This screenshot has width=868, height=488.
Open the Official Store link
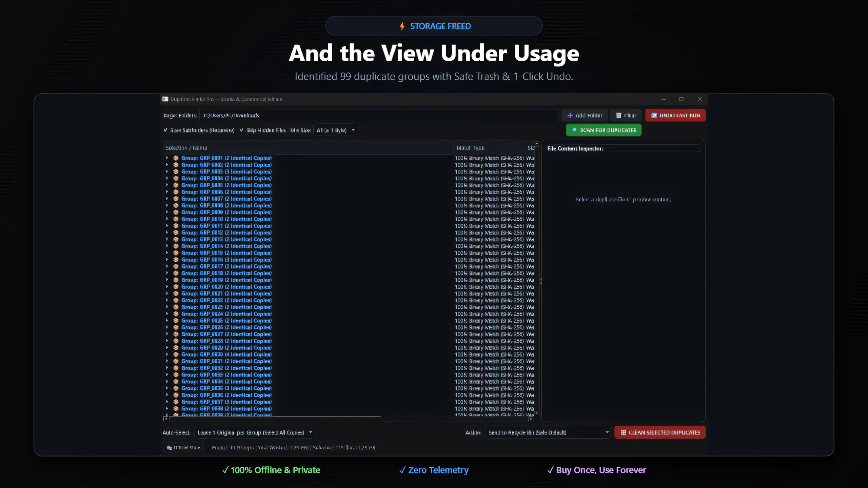coord(183,448)
